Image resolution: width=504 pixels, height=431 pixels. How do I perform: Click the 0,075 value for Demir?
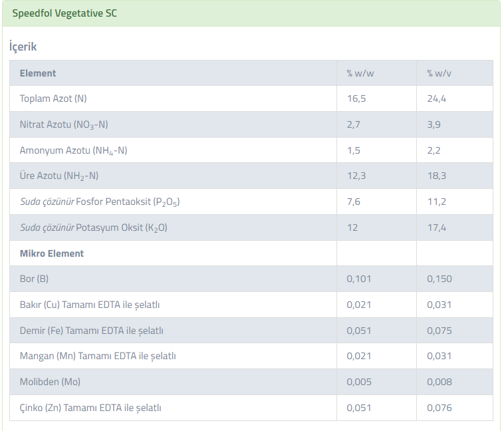pos(440,331)
